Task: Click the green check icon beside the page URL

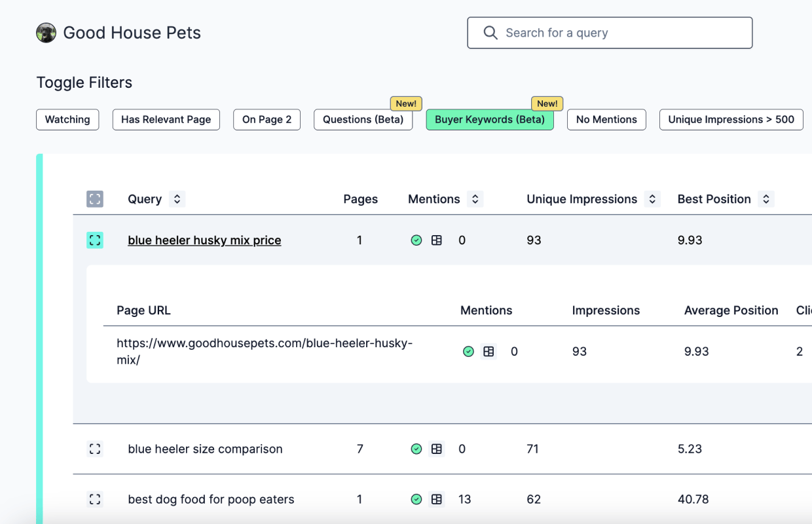Action: tap(468, 351)
